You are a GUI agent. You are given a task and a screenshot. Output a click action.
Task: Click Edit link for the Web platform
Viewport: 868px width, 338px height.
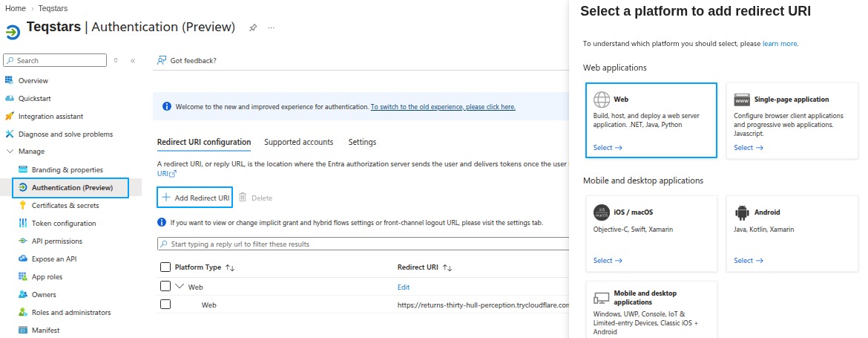point(404,287)
